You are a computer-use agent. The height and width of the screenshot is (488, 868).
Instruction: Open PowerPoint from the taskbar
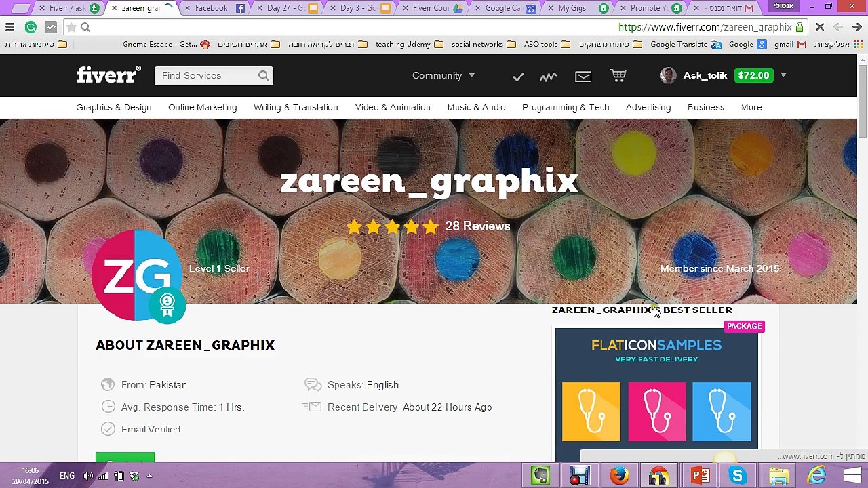(700, 475)
